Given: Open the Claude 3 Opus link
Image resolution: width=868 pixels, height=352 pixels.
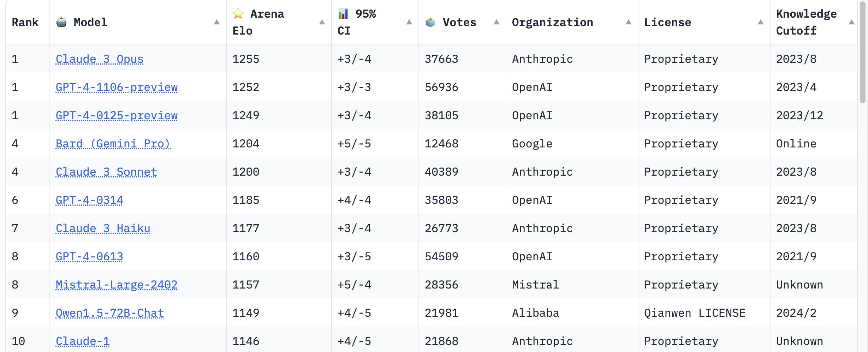Looking at the screenshot, I should tap(100, 59).
